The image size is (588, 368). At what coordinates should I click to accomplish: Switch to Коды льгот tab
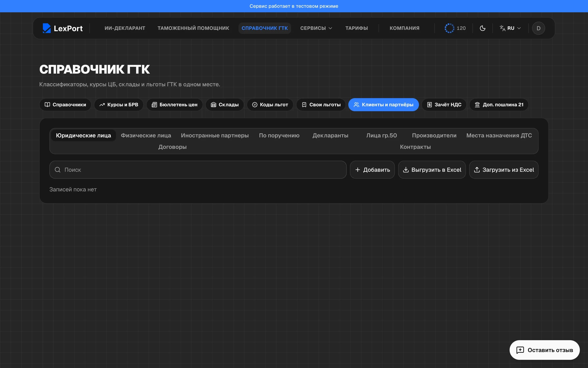(x=270, y=105)
